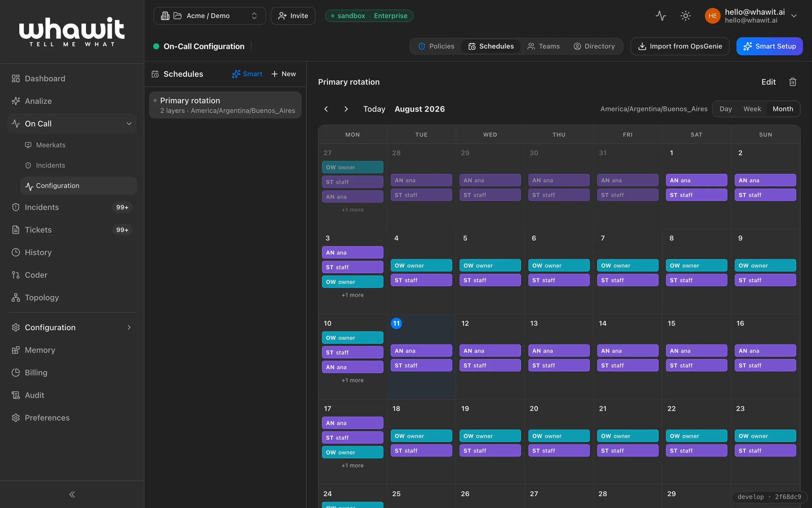Open Incidents sub-item under On Call
Screen dimensions: 812x508
(x=78, y=165)
